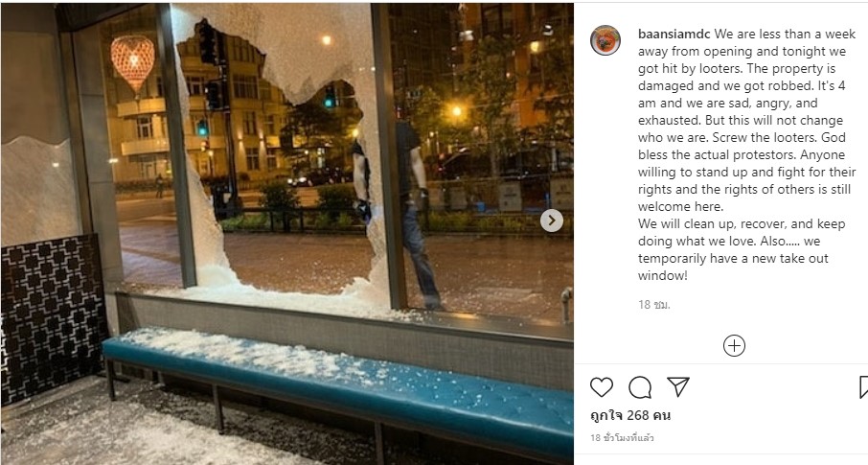The height and width of the screenshot is (465, 868).
Task: Click the caption's 'We will clean up' paragraph
Action: 742,249
